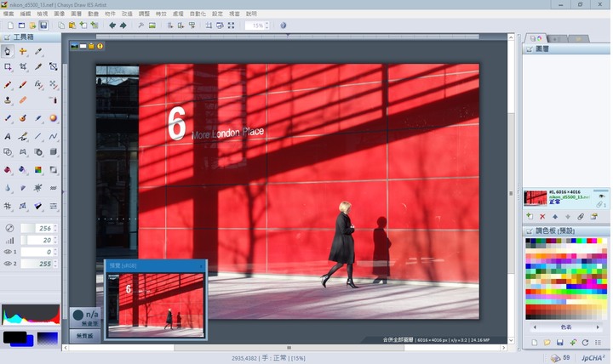Image resolution: width=613 pixels, height=364 pixels.
Task: Select the paint bucket fill tool
Action: [8, 169]
